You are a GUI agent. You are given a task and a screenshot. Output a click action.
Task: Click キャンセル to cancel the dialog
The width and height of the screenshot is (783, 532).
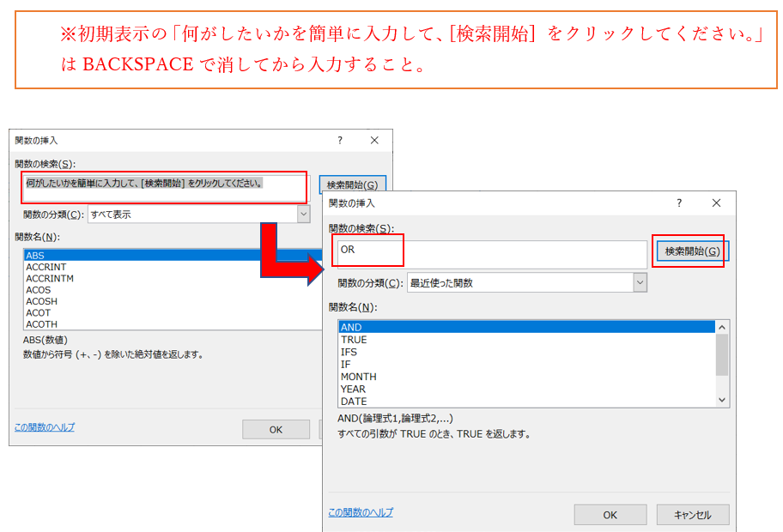[x=692, y=515]
